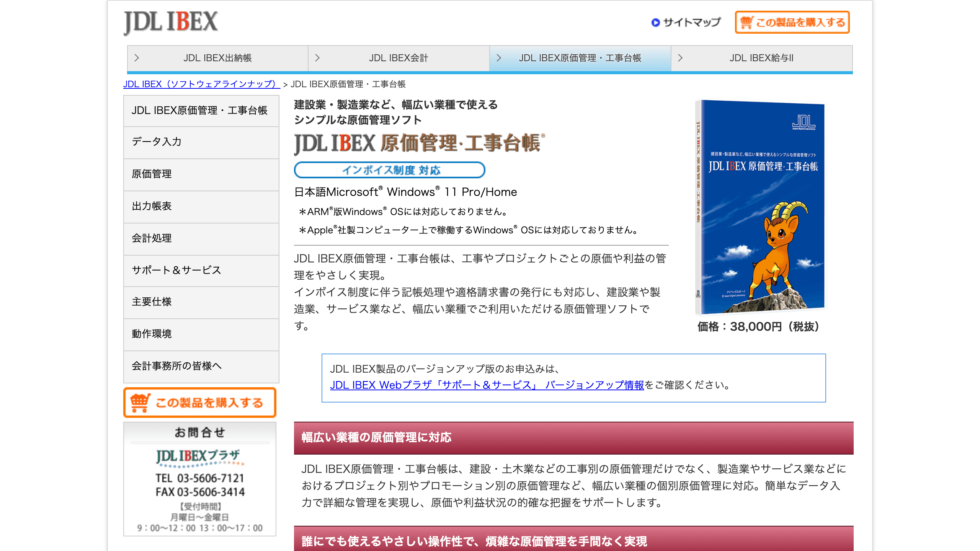Open the JDL IBEX給与II tab

pos(761,58)
